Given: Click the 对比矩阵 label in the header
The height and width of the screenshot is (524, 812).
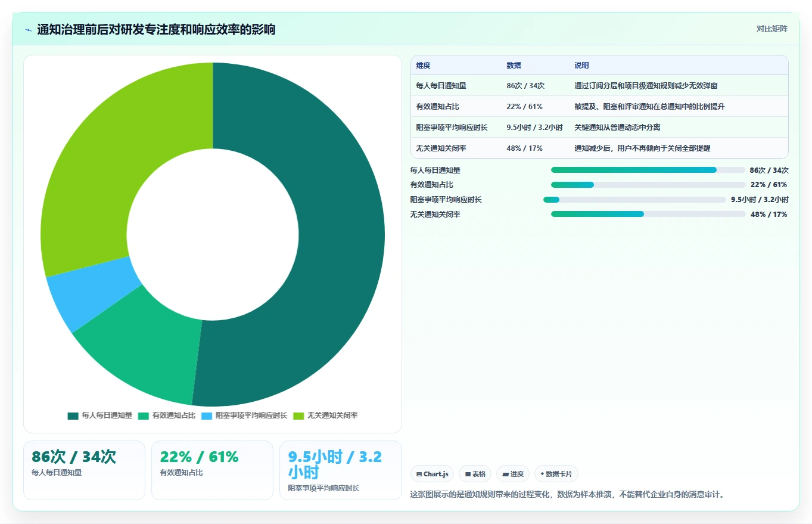Looking at the screenshot, I should tap(771, 29).
